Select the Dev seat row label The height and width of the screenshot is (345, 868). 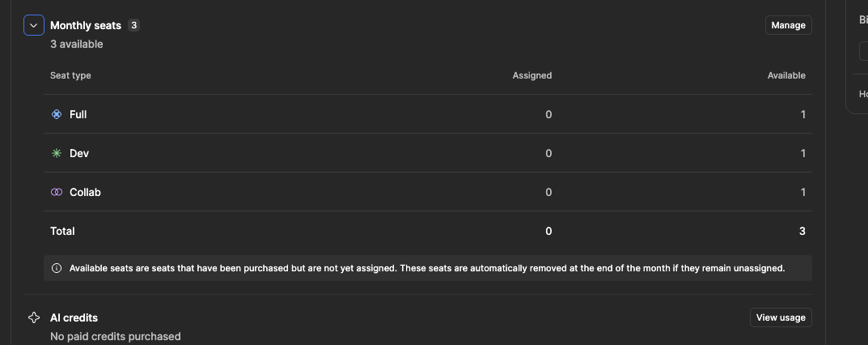tap(79, 153)
